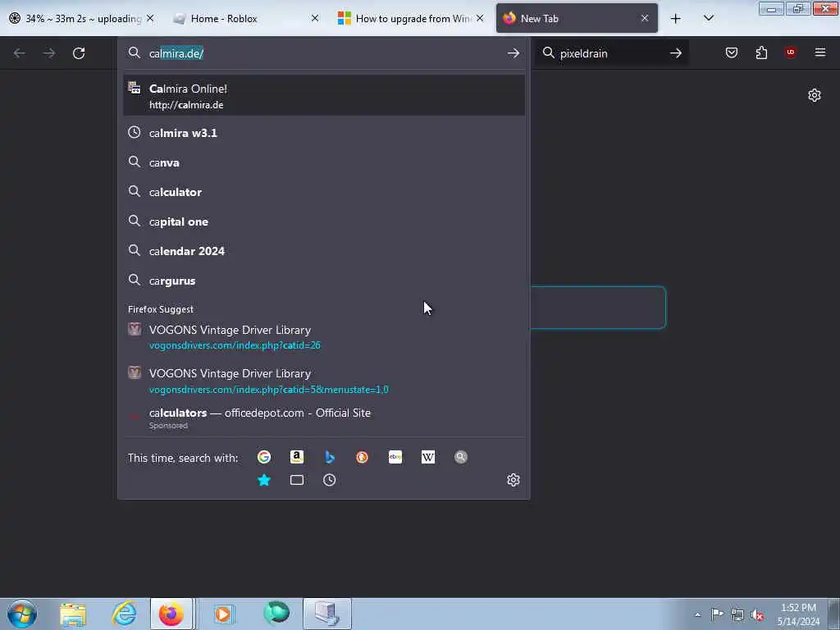The width and height of the screenshot is (840, 630).
Task: Open Windows Explorer from taskbar
Action: pyautogui.click(x=73, y=614)
